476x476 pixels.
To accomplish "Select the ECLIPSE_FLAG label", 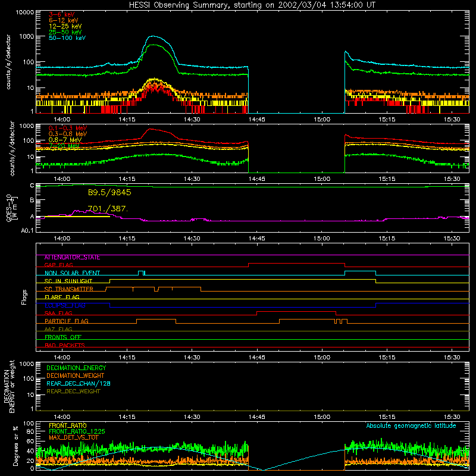I will pos(65,305).
